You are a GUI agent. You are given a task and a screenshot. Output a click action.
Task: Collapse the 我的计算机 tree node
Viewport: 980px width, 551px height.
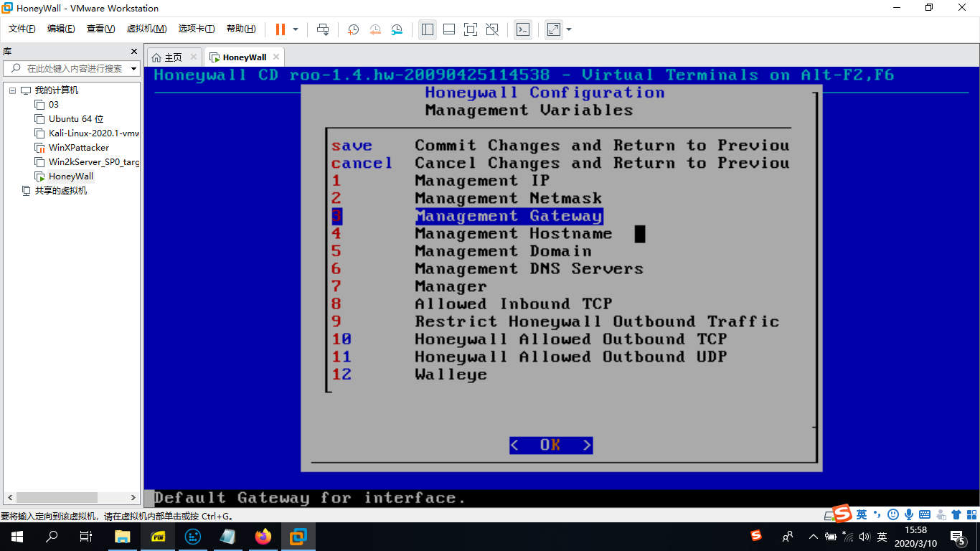tap(12, 90)
